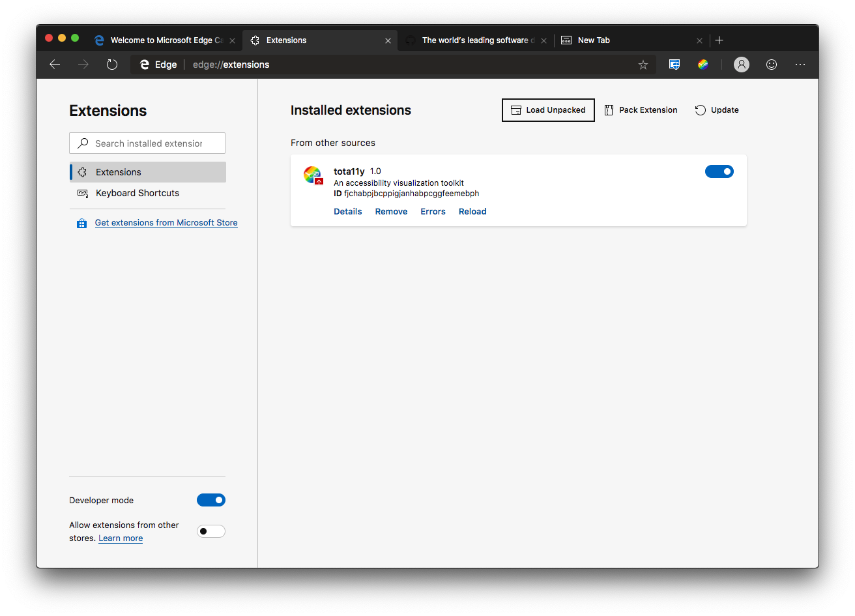Open the tota11y extension toolbar icon
This screenshot has height=616, width=855.
click(703, 65)
